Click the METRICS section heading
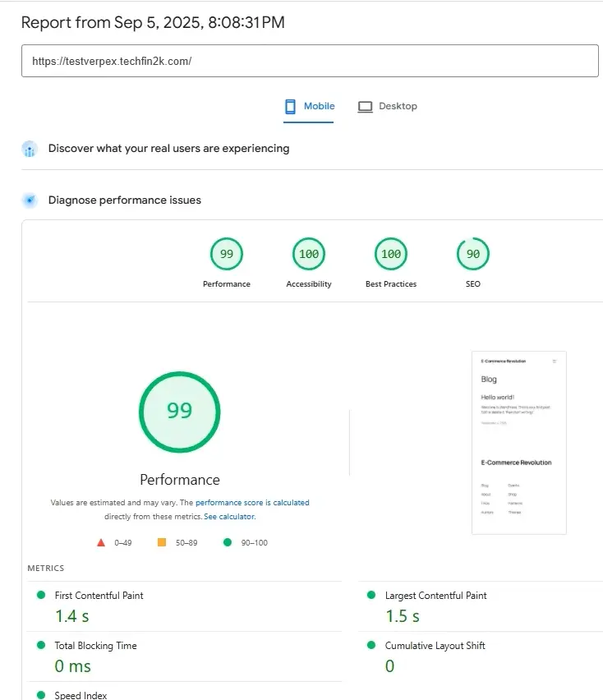The height and width of the screenshot is (700, 603). pyautogui.click(x=45, y=569)
